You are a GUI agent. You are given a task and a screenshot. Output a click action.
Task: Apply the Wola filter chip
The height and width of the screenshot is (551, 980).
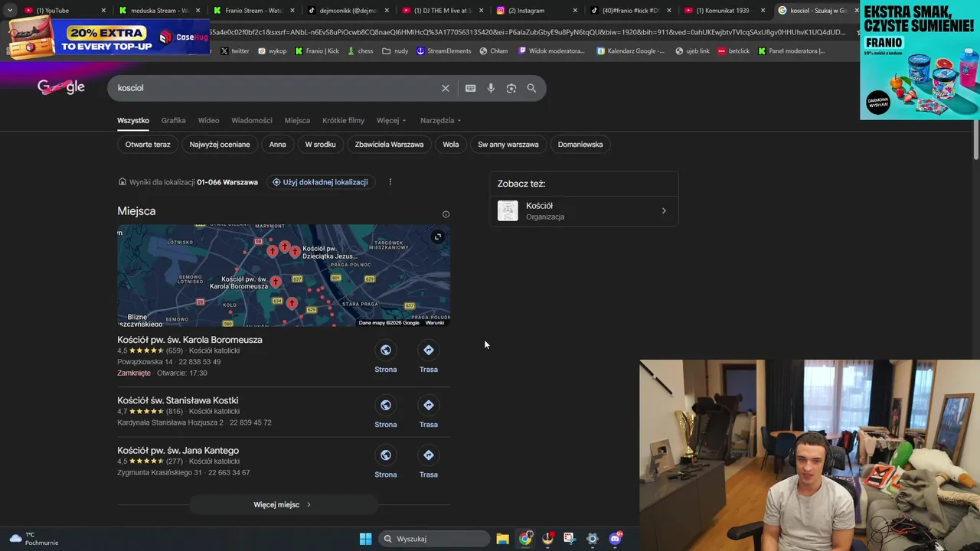[451, 144]
